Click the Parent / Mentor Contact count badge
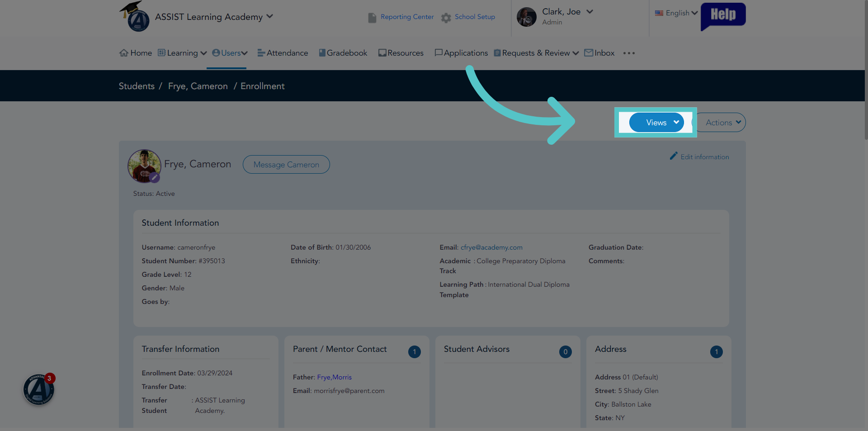This screenshot has width=868, height=431. click(415, 352)
